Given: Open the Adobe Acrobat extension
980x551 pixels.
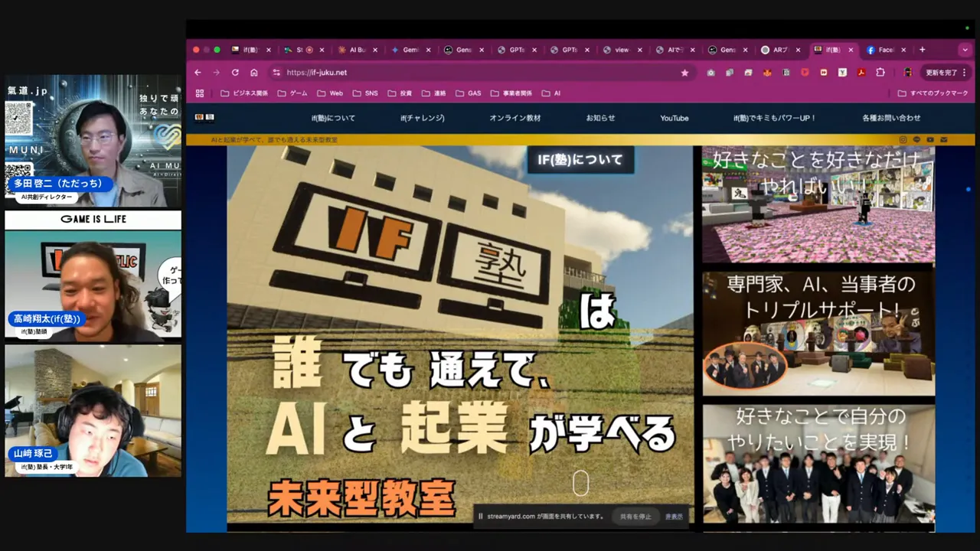Looking at the screenshot, I should (861, 72).
